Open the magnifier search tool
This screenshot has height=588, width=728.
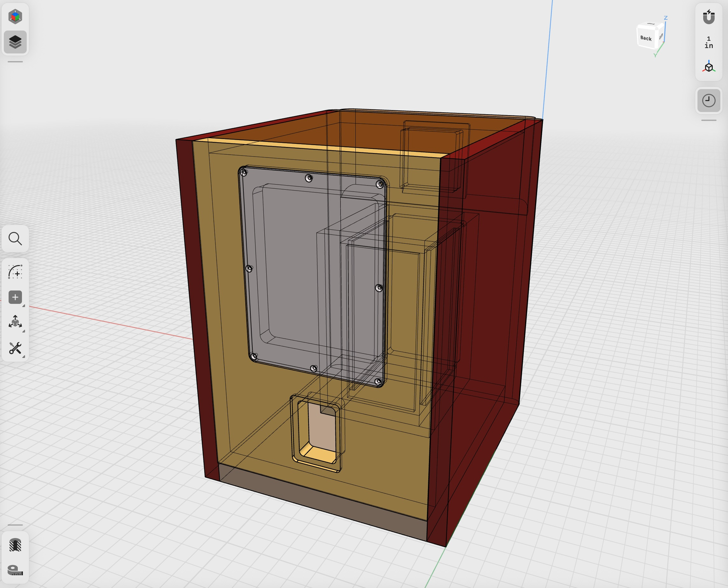click(x=15, y=238)
